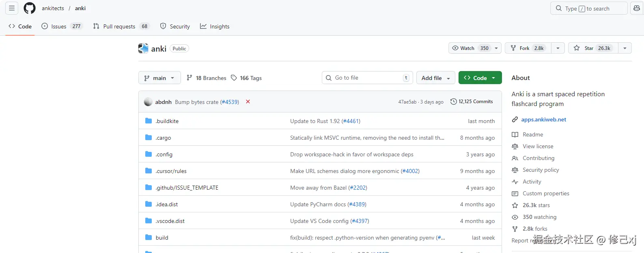Open the .buildkite folder
The image size is (644, 253).
[167, 121]
